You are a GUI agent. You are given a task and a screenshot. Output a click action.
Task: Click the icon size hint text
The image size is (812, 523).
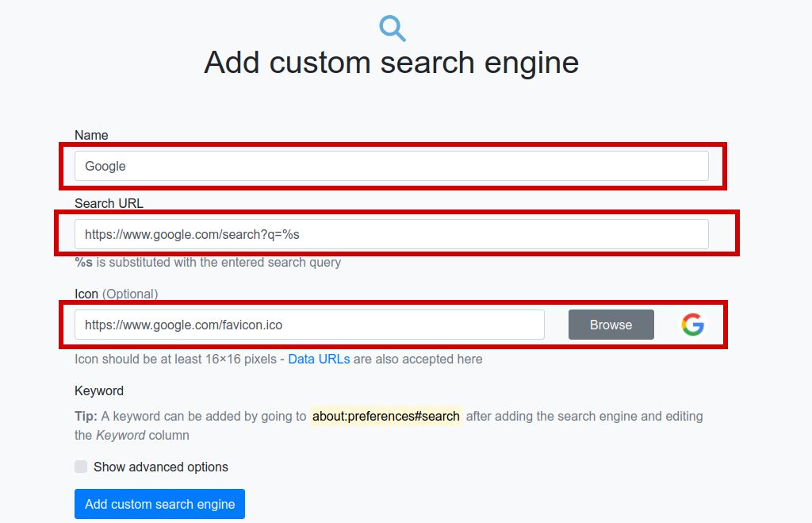278,360
